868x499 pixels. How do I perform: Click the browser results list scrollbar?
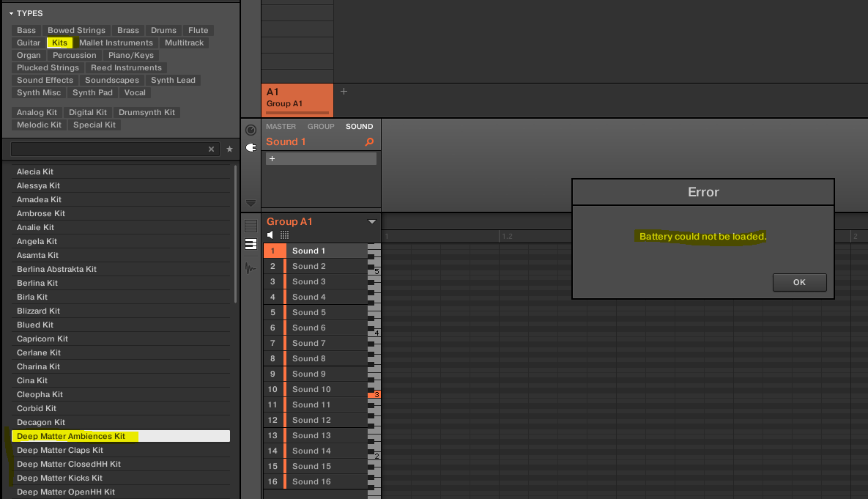click(x=234, y=234)
